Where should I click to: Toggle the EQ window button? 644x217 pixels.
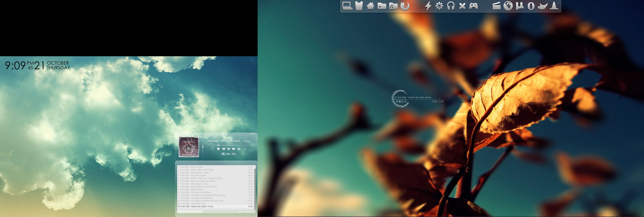233,154
